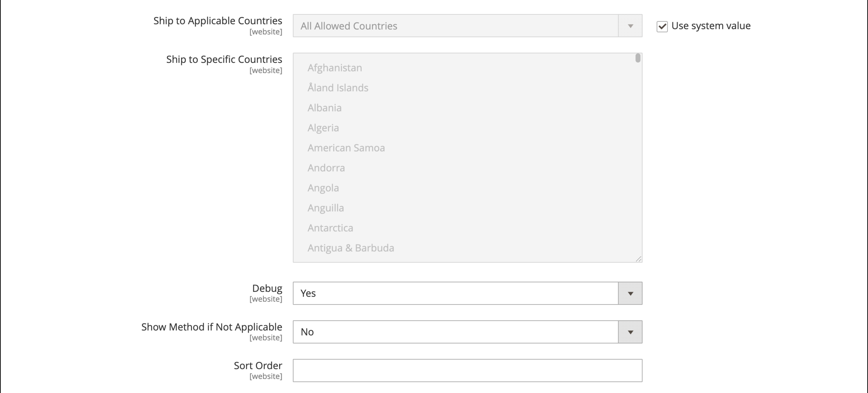Choose Antigua & Barbuda from the list
The width and height of the screenshot is (868, 393).
coord(350,248)
